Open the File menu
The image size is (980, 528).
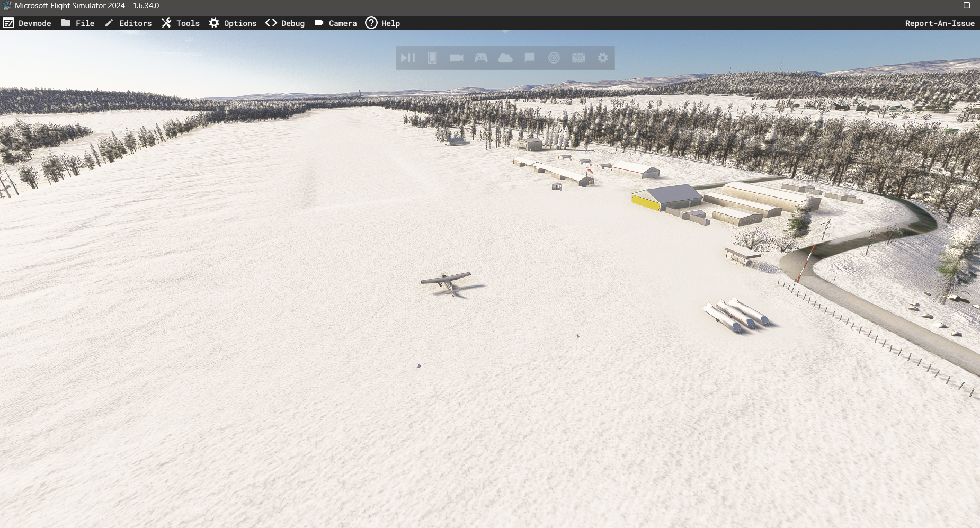click(78, 23)
